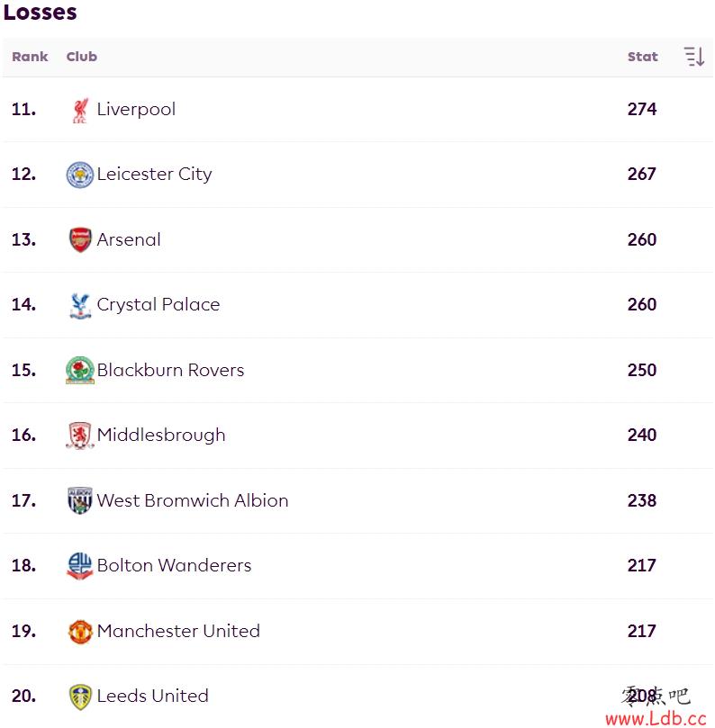Click the Bolton Wanderers crest icon
Viewport: 715px width, 728px height.
click(x=80, y=566)
